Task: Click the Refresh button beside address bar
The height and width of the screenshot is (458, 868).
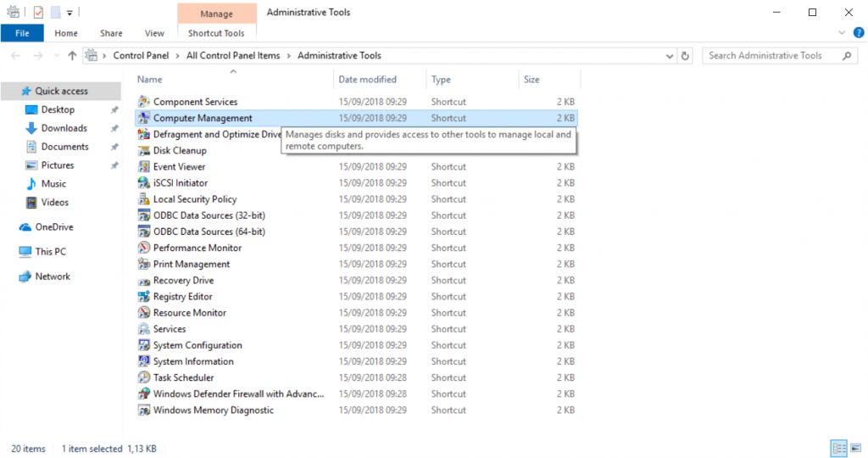Action: (685, 55)
